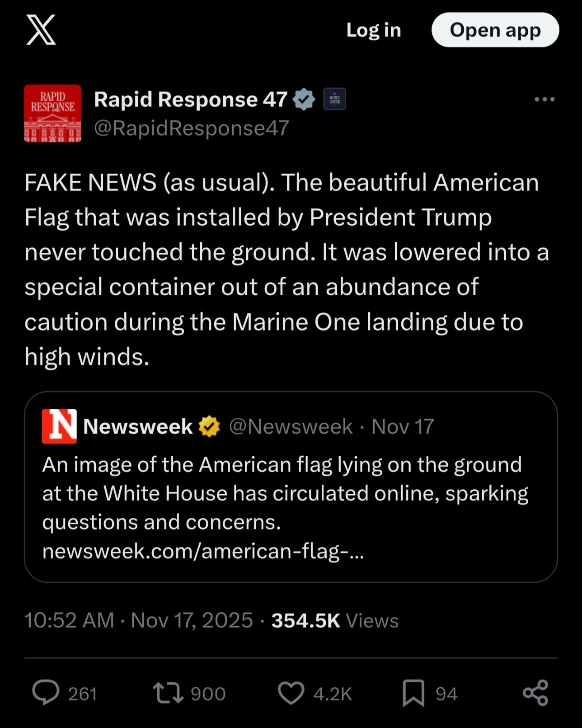Click the reply speech bubble icon
582x728 pixels.
(x=46, y=693)
